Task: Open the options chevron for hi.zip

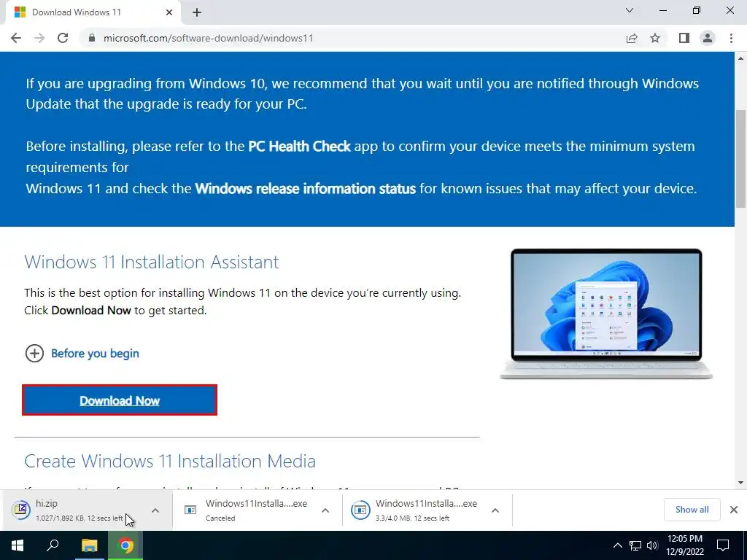Action: tap(155, 510)
